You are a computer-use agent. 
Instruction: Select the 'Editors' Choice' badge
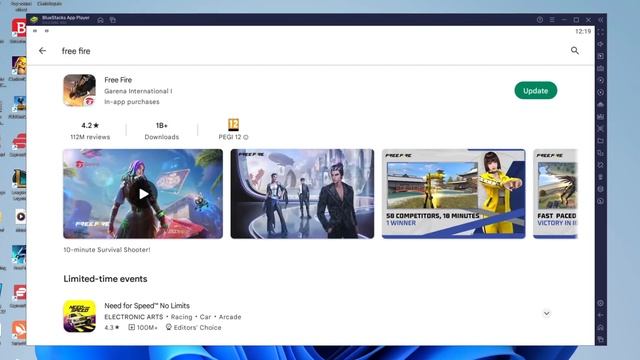193,327
